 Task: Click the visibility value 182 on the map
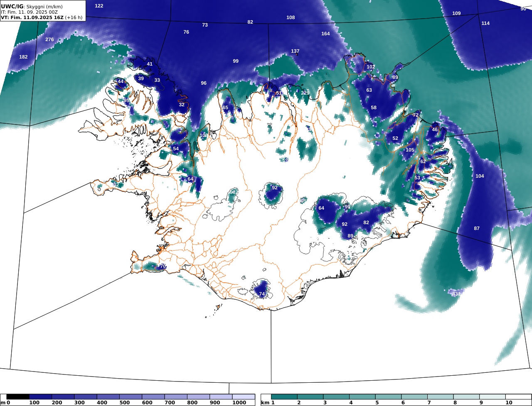(24, 57)
